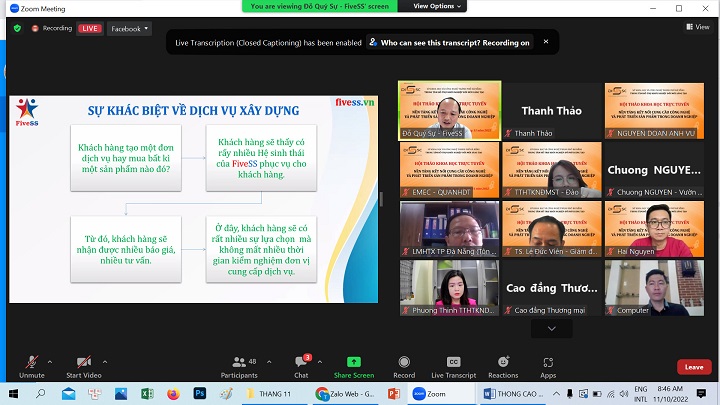Open the ENG INTL language switcher
This screenshot has height=405, width=720.
[x=641, y=394]
